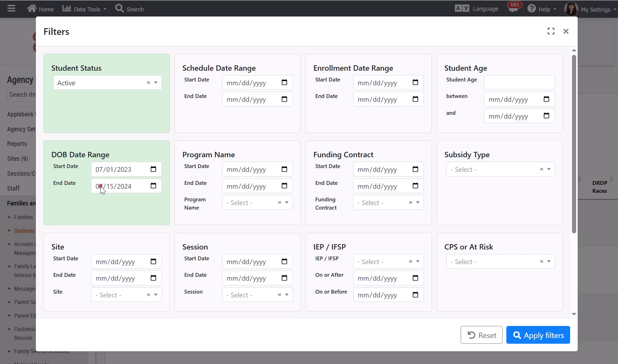Open calendar for IEP On or Before date
The image size is (618, 364).
[x=415, y=295]
